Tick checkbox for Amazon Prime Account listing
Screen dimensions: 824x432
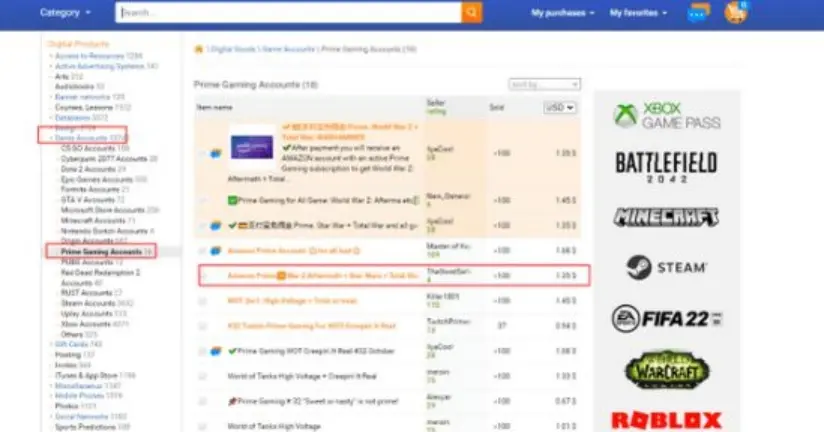(x=202, y=251)
